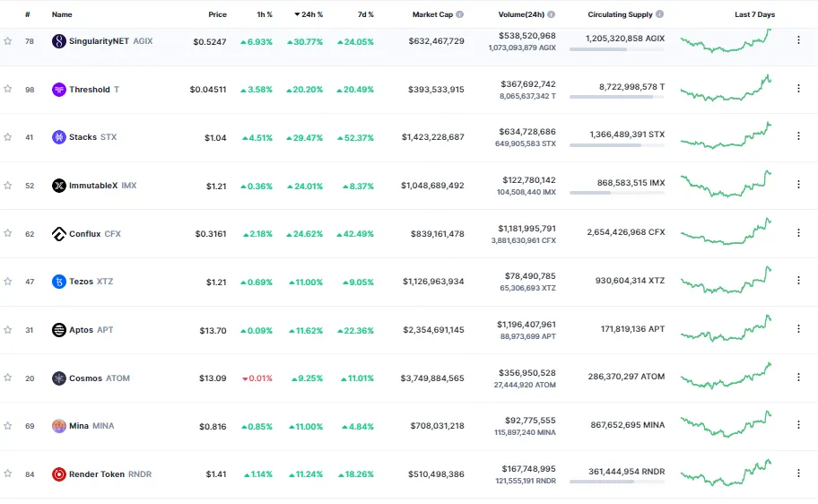
Task: Open the Tezos XTZ coin page
Action: 91,282
